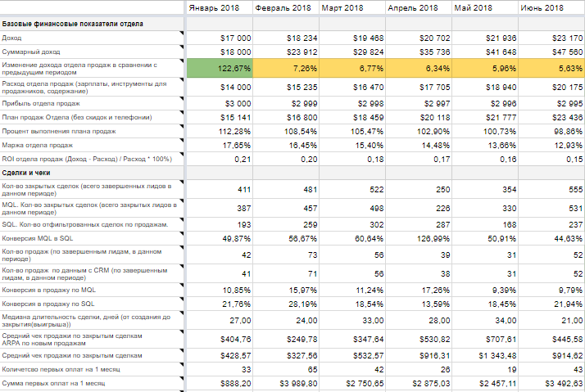This screenshot has height=392, width=585.
Task: Select the $1 343,48 average check cell
Action: click(x=485, y=356)
